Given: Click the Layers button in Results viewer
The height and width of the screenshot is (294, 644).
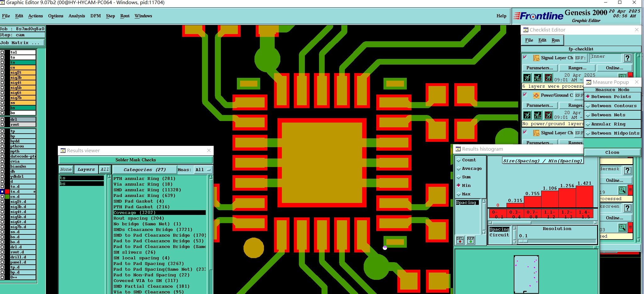Looking at the screenshot, I should [86, 170].
